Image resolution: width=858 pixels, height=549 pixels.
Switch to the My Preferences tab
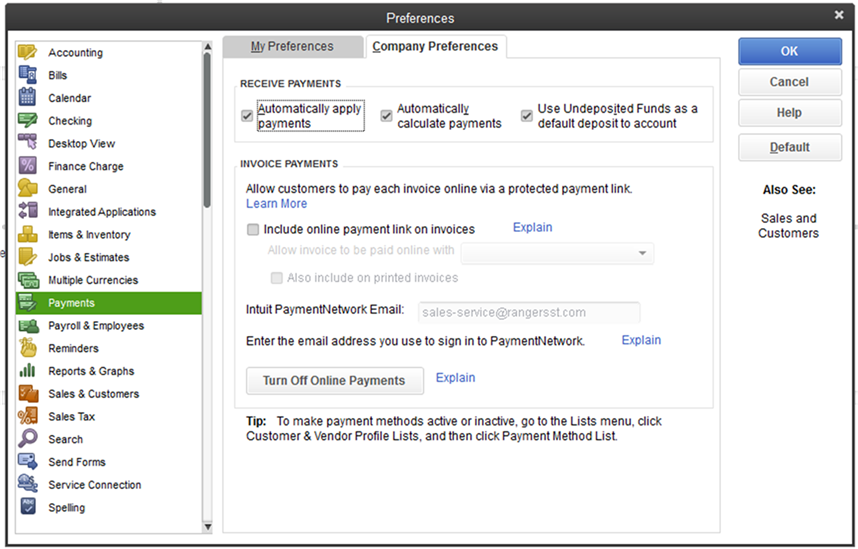(292, 46)
